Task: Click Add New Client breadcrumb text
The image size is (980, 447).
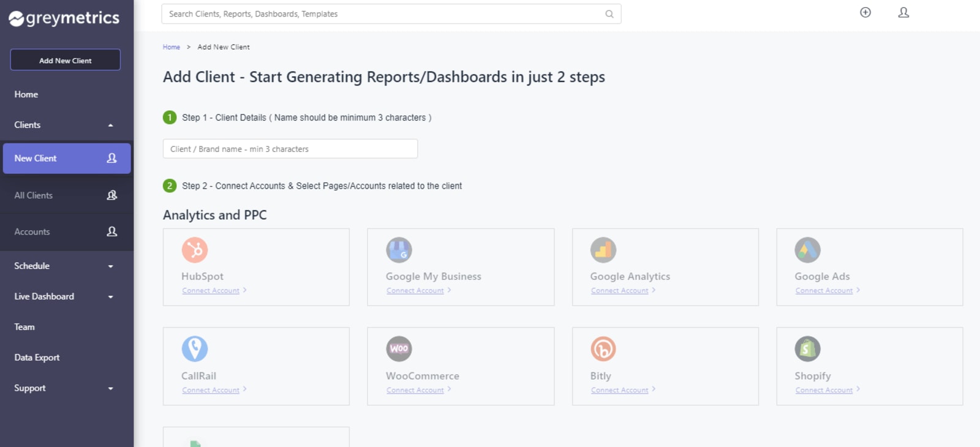Action: pos(224,47)
